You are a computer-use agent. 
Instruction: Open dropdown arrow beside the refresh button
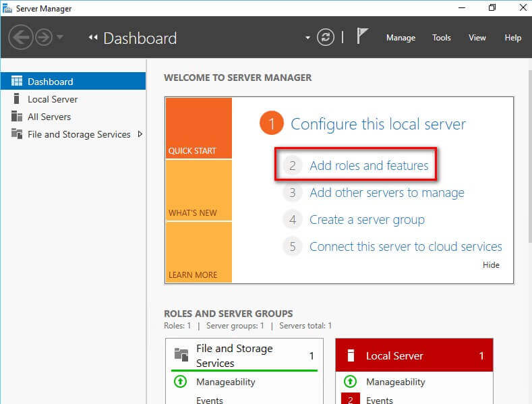[x=307, y=38]
